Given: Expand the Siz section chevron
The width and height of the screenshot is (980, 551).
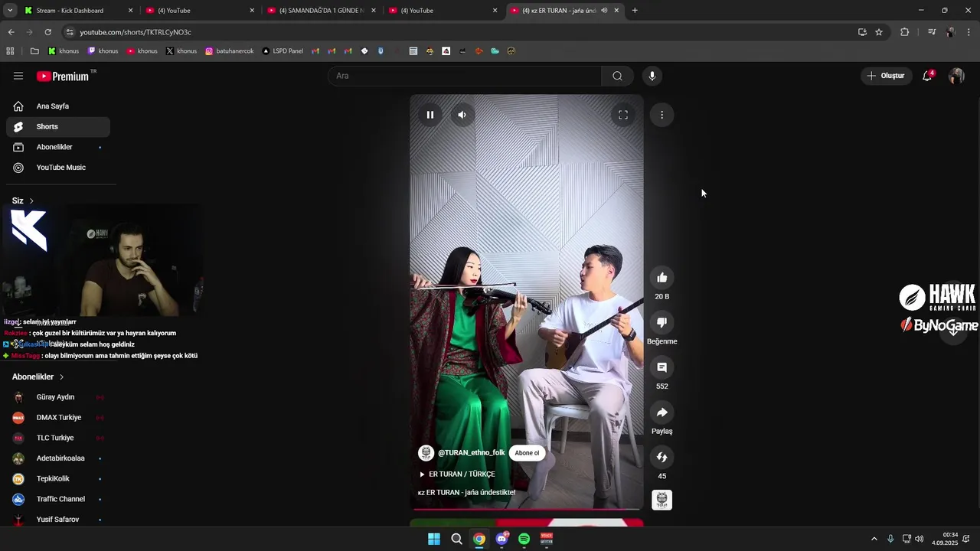Looking at the screenshot, I should point(31,201).
